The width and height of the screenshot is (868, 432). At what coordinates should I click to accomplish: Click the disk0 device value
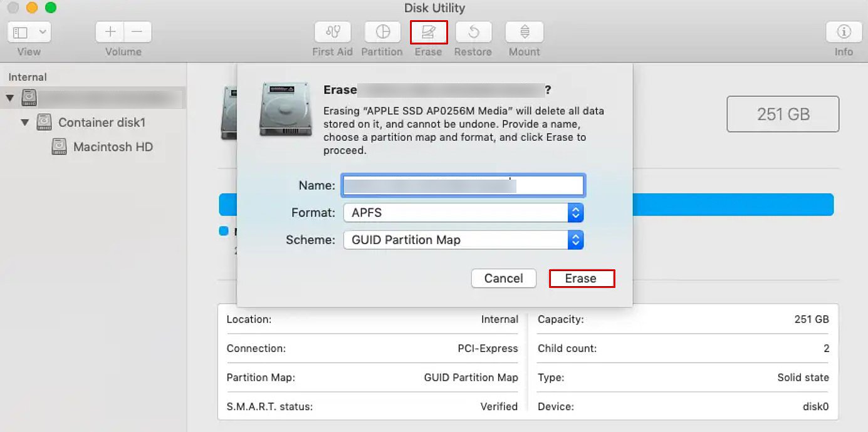(816, 407)
